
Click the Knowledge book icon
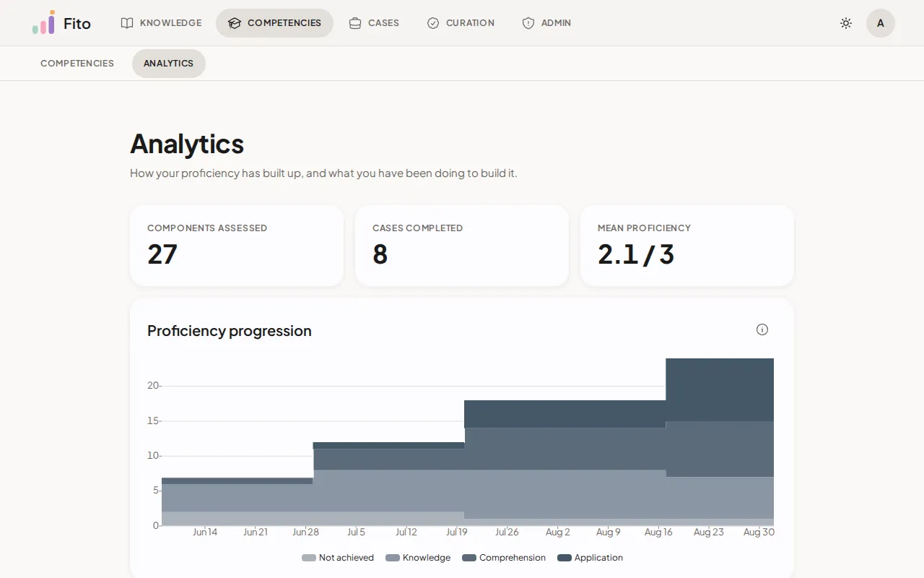point(127,23)
